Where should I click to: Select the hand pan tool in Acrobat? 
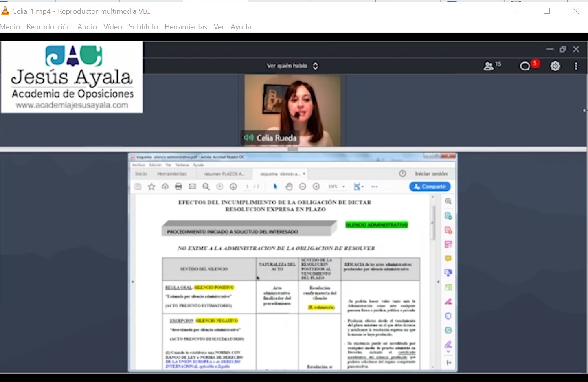pyautogui.click(x=289, y=187)
